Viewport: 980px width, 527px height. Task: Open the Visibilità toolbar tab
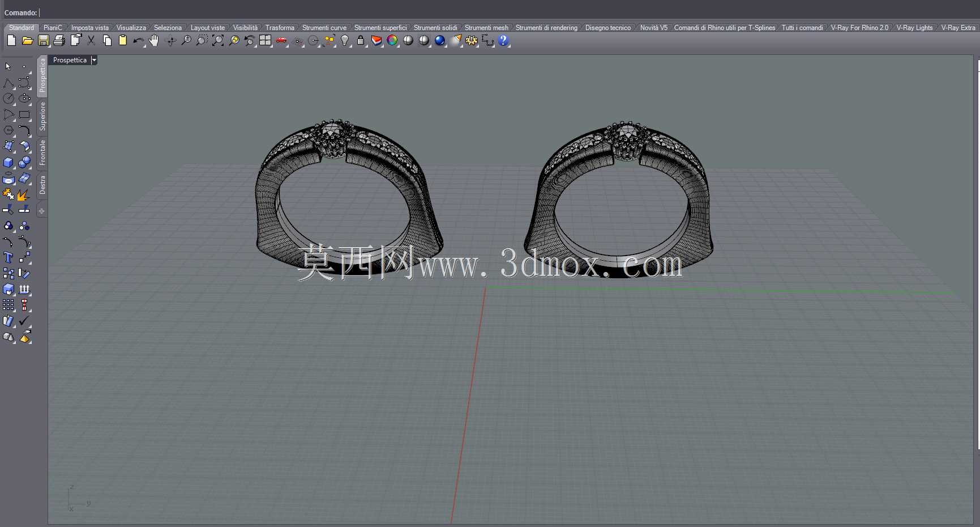tap(245, 28)
